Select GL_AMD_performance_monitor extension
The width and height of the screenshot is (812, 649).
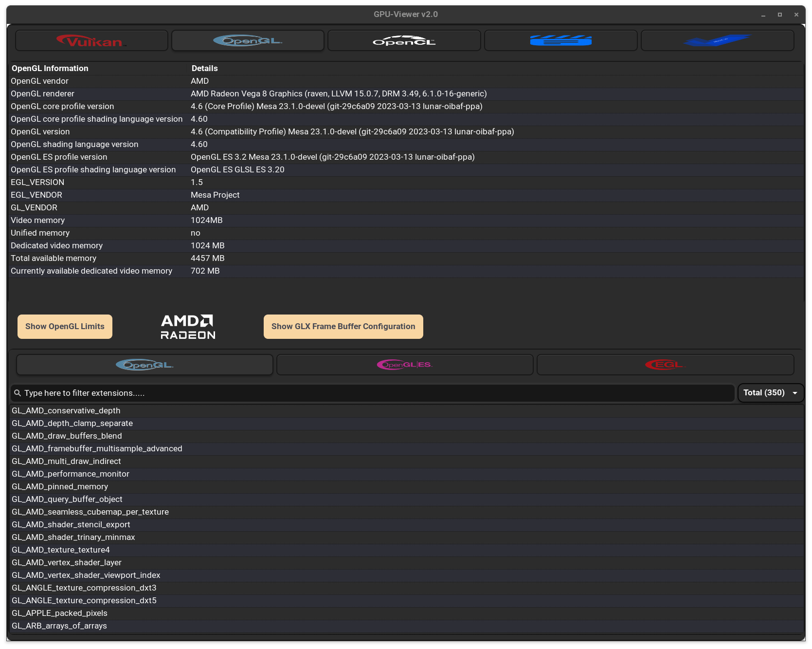[x=71, y=474]
